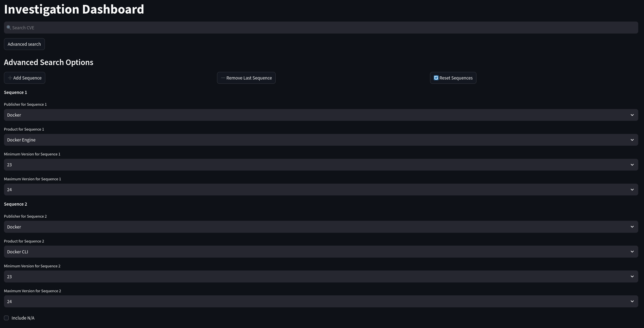Image resolution: width=644 pixels, height=328 pixels.
Task: Click chevron of Product for Sequence 2
Action: [632, 252]
